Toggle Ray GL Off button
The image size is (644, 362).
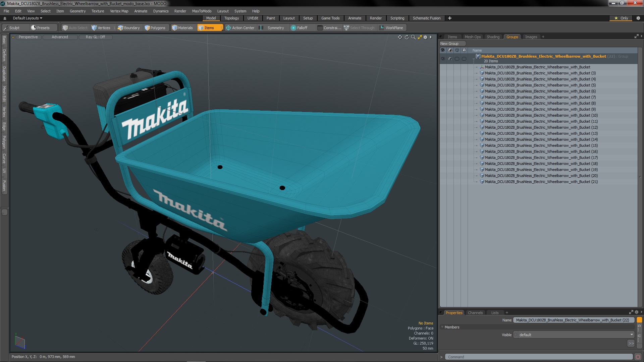pyautogui.click(x=95, y=37)
